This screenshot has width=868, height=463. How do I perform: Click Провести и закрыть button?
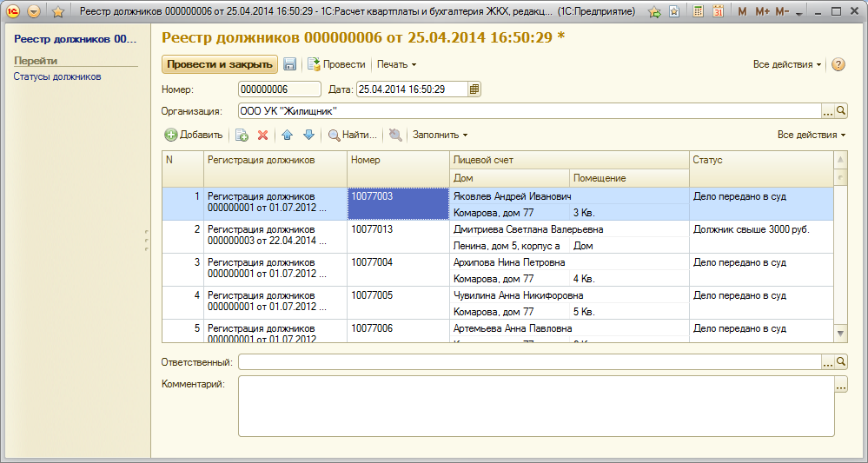tap(220, 64)
